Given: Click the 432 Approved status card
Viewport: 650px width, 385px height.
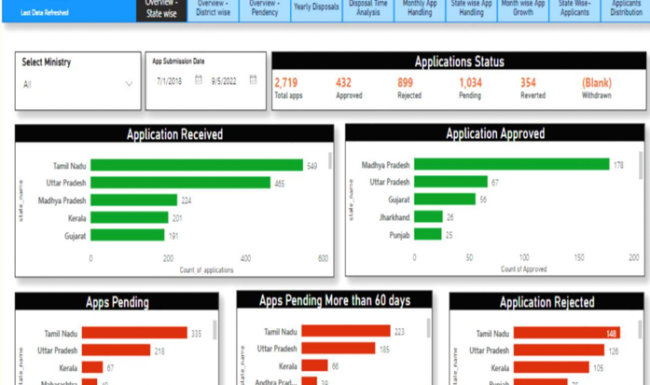Looking at the screenshot, I should point(349,88).
